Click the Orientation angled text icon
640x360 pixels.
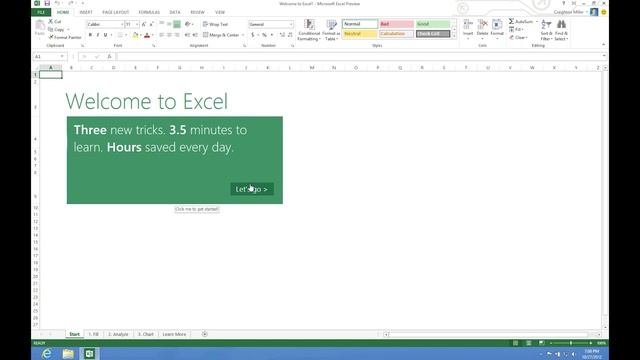(188, 24)
